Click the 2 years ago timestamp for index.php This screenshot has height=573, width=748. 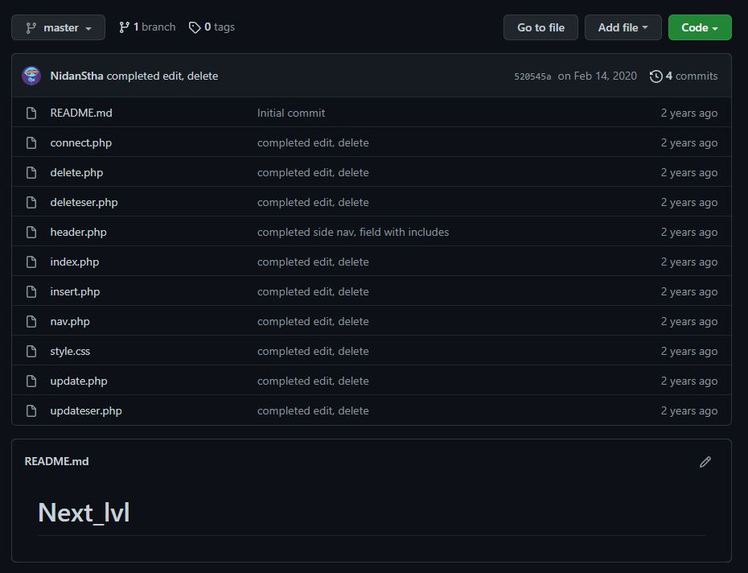(689, 262)
